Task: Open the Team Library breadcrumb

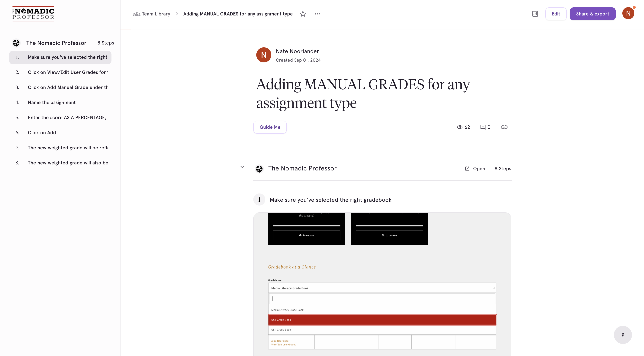Action: pos(152,14)
